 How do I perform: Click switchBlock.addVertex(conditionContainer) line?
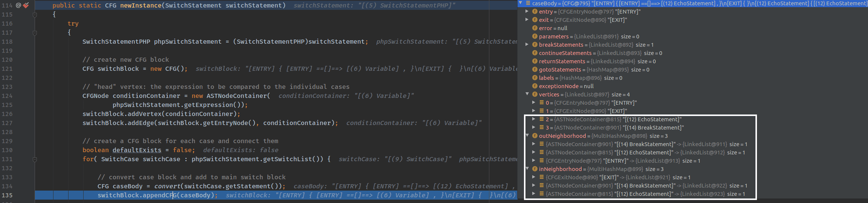pos(161,114)
